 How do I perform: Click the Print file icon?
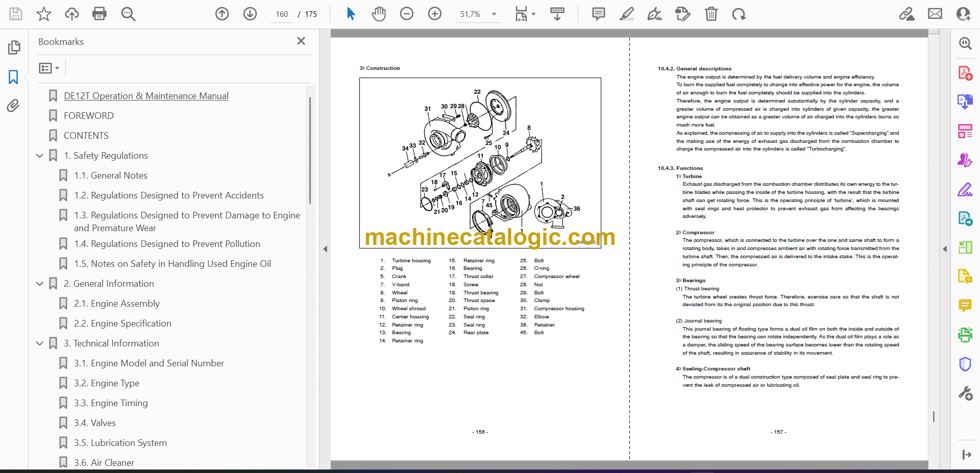(99, 14)
